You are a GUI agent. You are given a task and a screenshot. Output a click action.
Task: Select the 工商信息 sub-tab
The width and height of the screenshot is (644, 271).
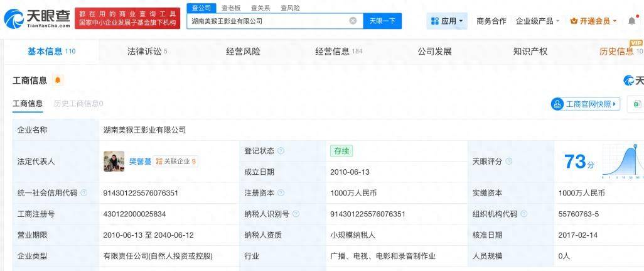28,104
